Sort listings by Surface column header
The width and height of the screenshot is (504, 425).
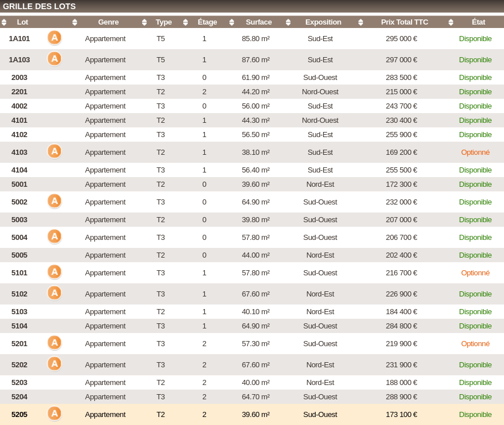click(259, 22)
